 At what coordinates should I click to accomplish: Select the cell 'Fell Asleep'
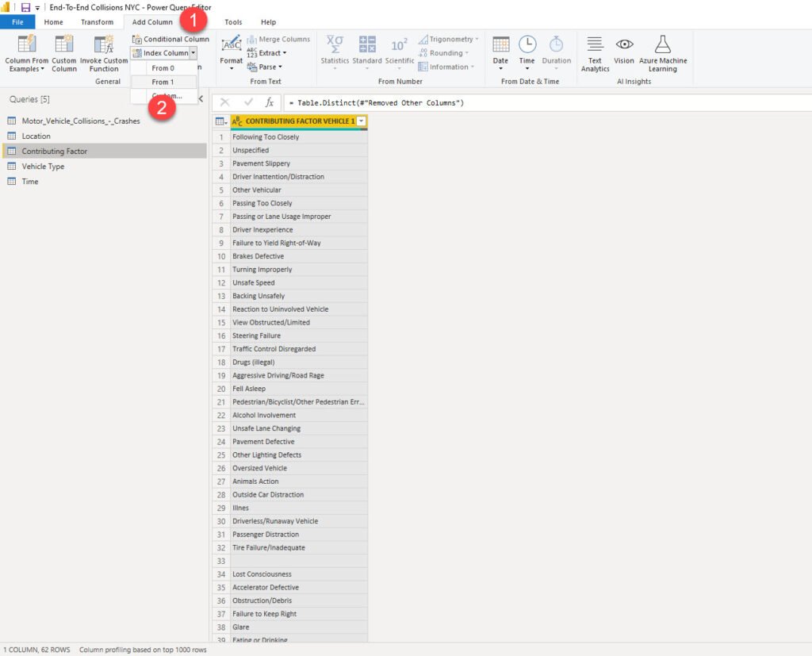click(x=299, y=389)
